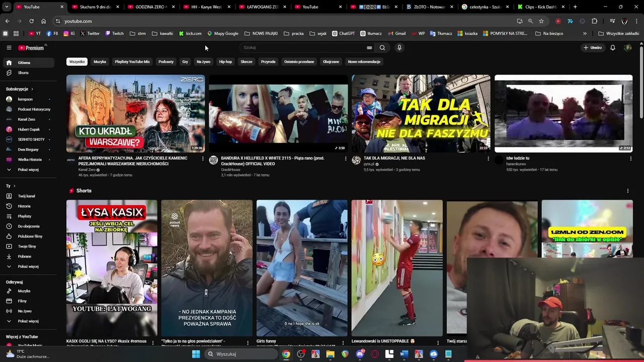Open Subskrypcje section header chevron
This screenshot has width=644, height=362.
click(x=33, y=89)
